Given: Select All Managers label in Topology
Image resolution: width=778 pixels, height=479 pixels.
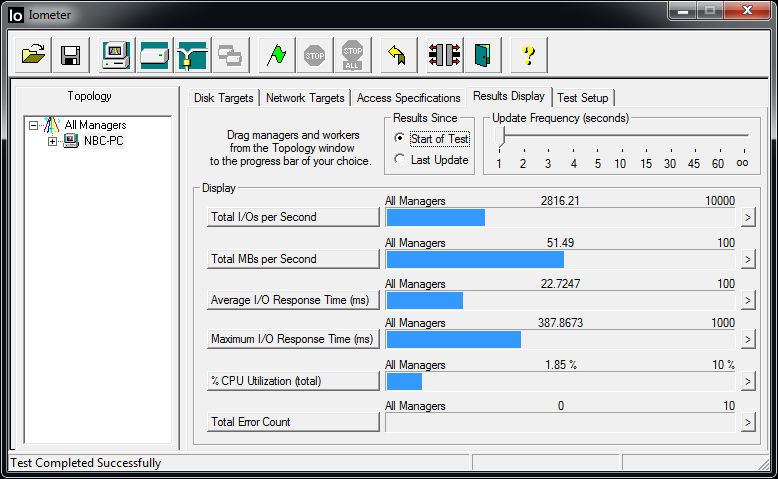Looking at the screenshot, I should [95, 125].
